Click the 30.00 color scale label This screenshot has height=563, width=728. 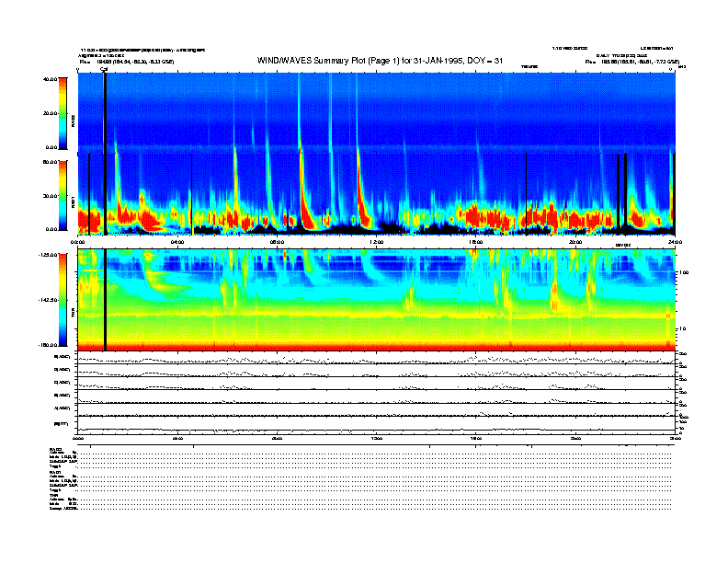50,196
